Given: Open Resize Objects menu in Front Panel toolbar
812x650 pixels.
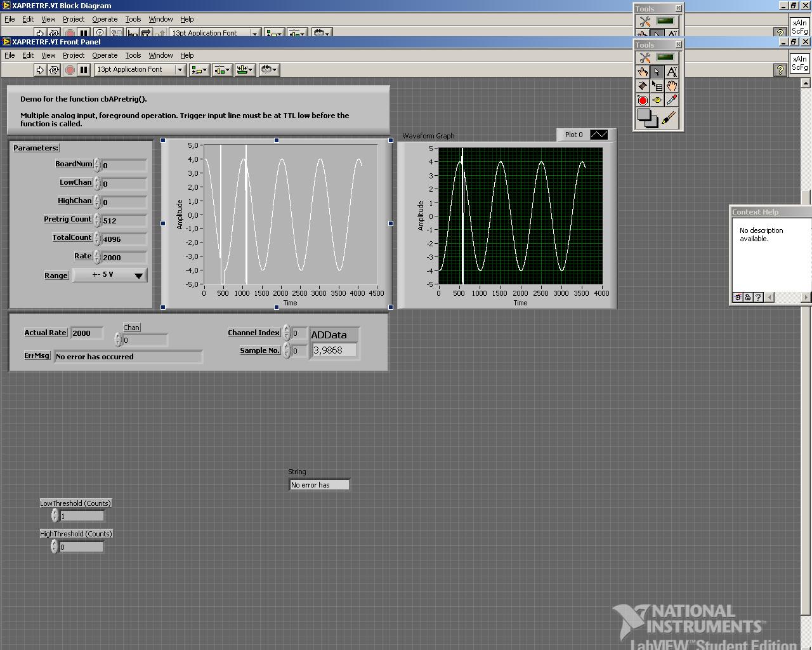Looking at the screenshot, I should 245,70.
